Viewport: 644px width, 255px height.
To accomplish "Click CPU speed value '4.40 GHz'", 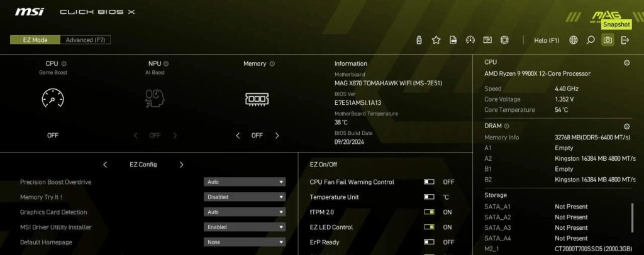I will pyautogui.click(x=566, y=89).
